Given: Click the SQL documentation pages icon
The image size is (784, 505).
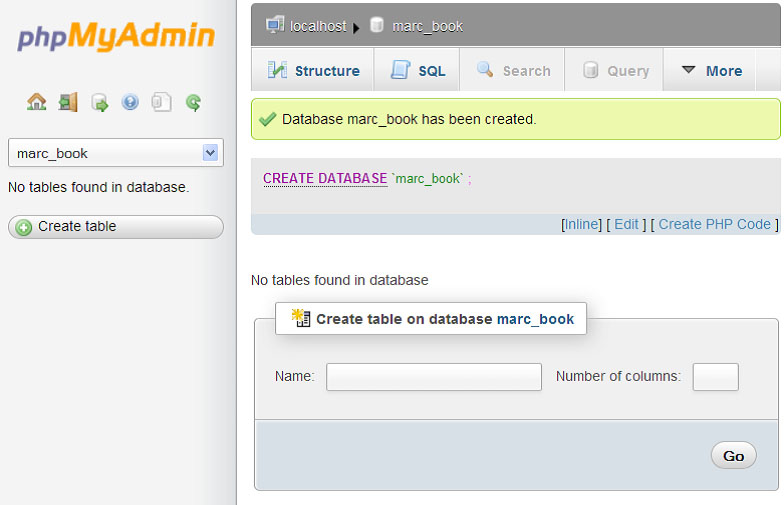Looking at the screenshot, I should tap(161, 102).
